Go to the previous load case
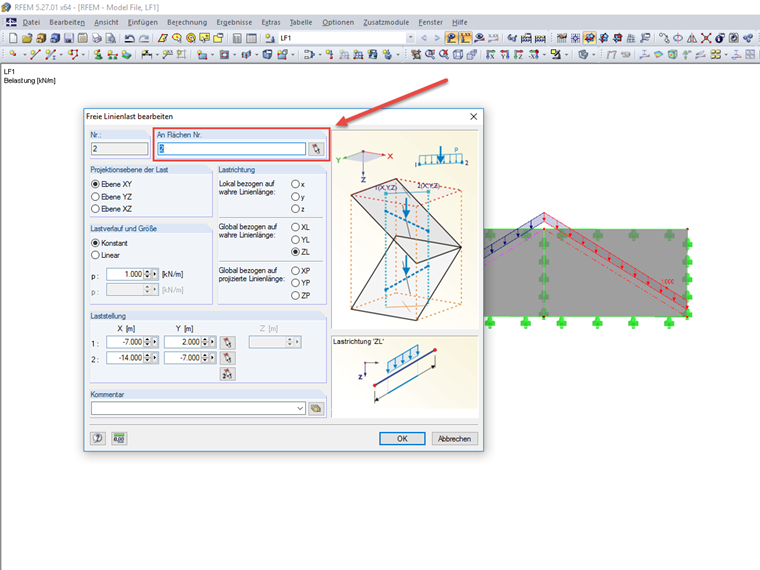 (424, 38)
